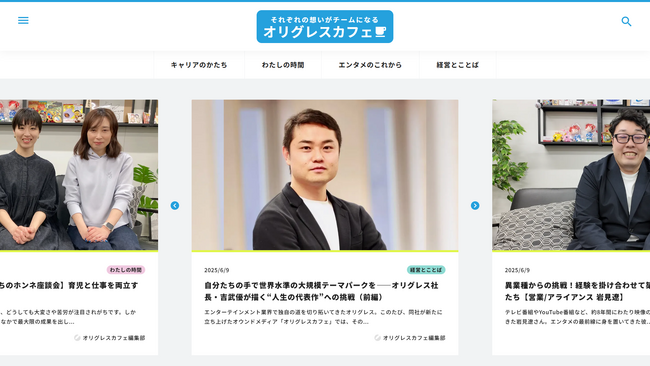The image size is (650, 366).
Task: Click the two women photo thumbnail
Action: 79,175
